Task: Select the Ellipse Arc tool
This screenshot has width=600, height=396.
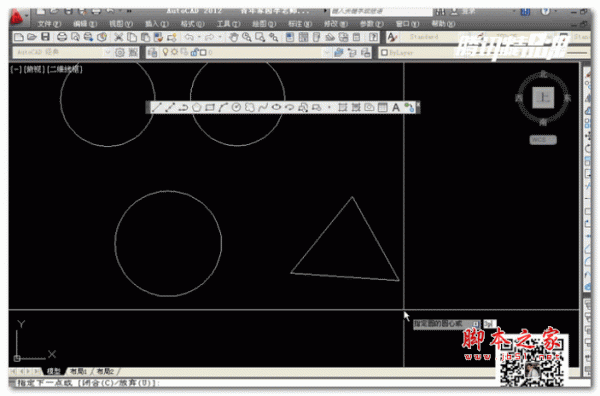Action: (x=289, y=108)
